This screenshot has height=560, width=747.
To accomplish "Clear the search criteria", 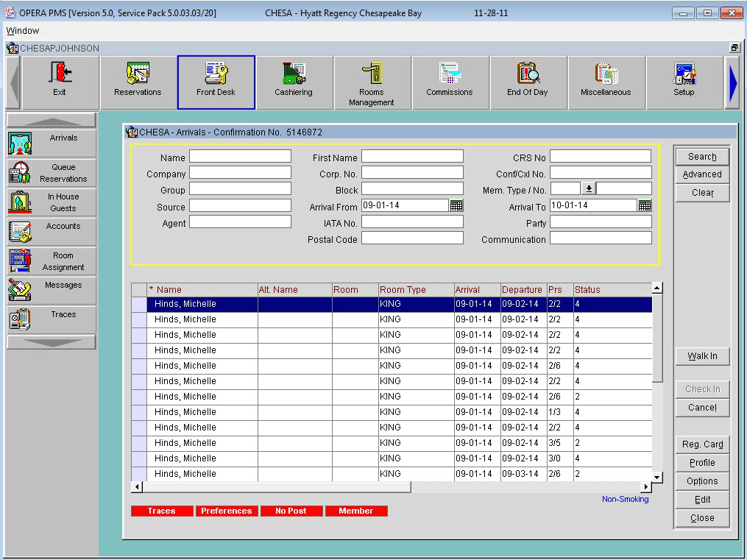I will (702, 193).
